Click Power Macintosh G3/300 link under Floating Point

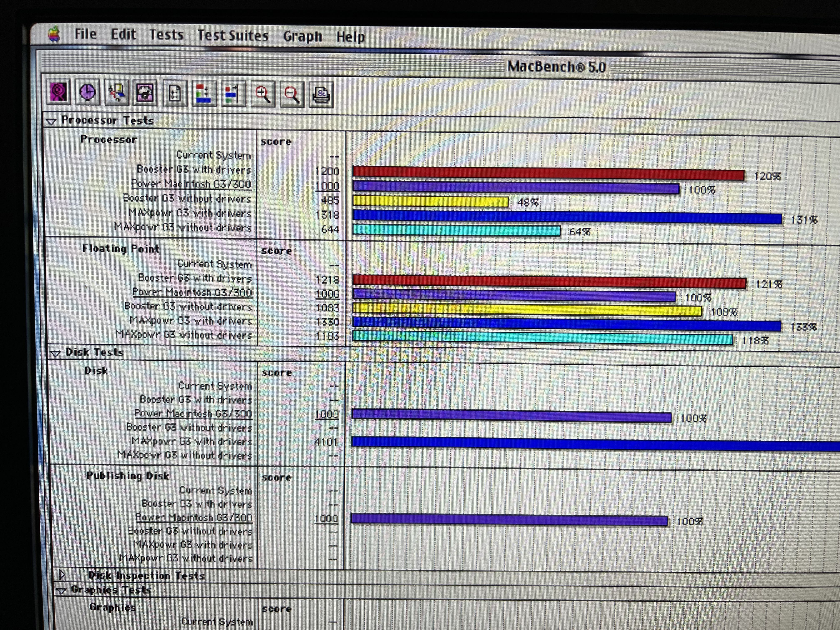click(192, 292)
